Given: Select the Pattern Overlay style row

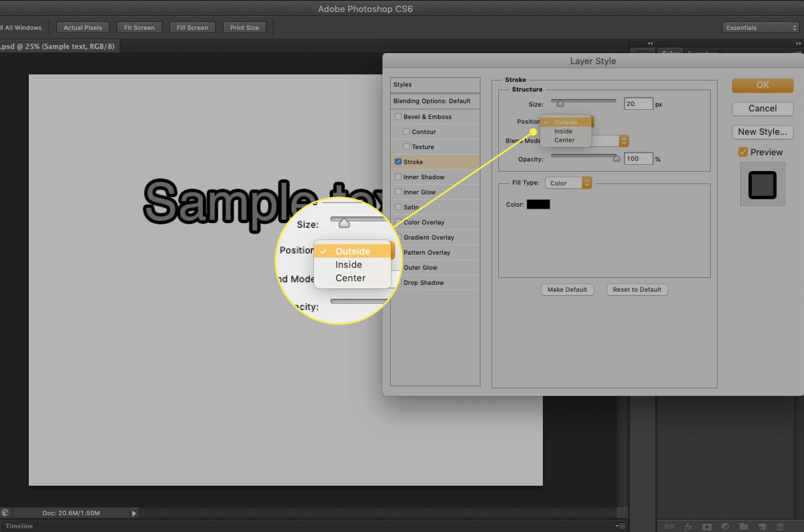Looking at the screenshot, I should [435, 252].
